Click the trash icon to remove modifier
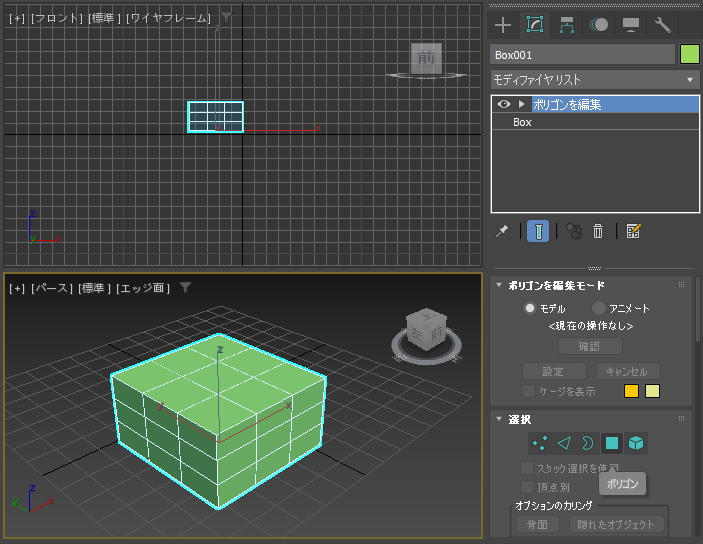 598,231
